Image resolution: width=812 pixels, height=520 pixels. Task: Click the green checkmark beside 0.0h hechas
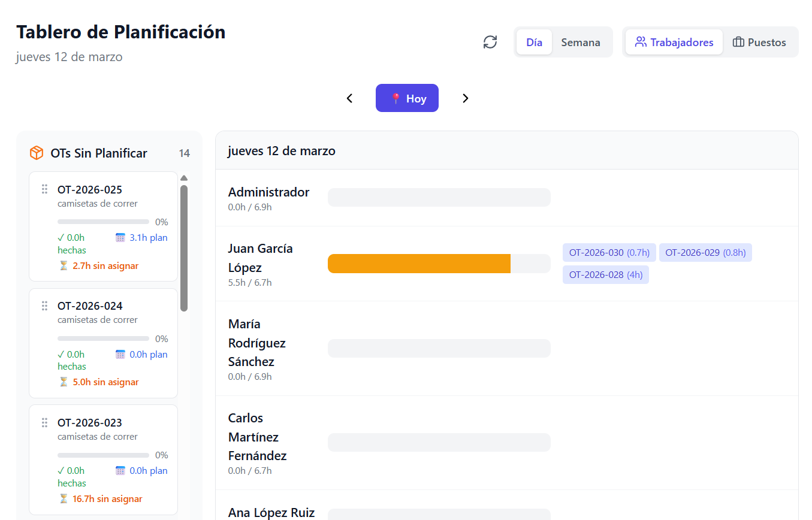pos(60,237)
